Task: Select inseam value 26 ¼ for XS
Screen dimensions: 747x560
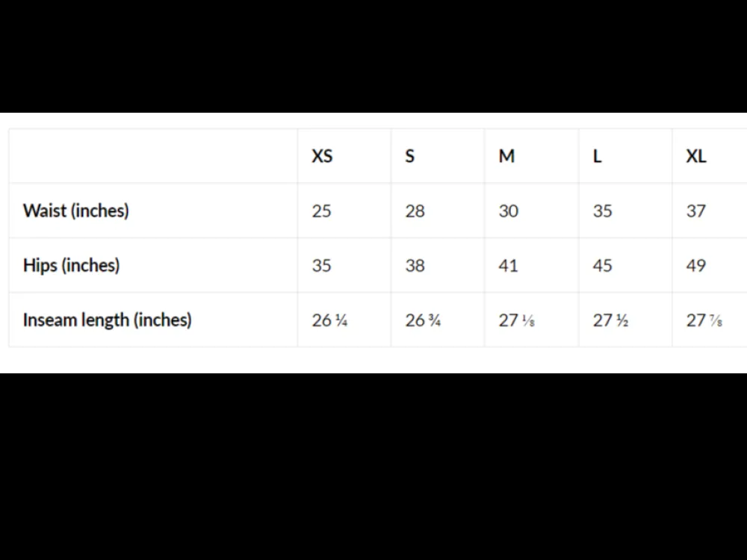Action: pos(329,320)
